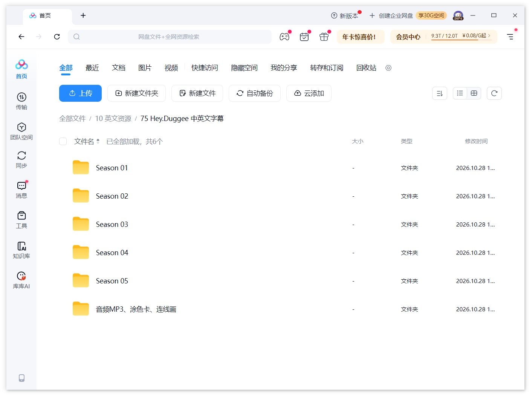
Task: Click the 9.3T / 12.0T storage usage
Action: tap(445, 36)
